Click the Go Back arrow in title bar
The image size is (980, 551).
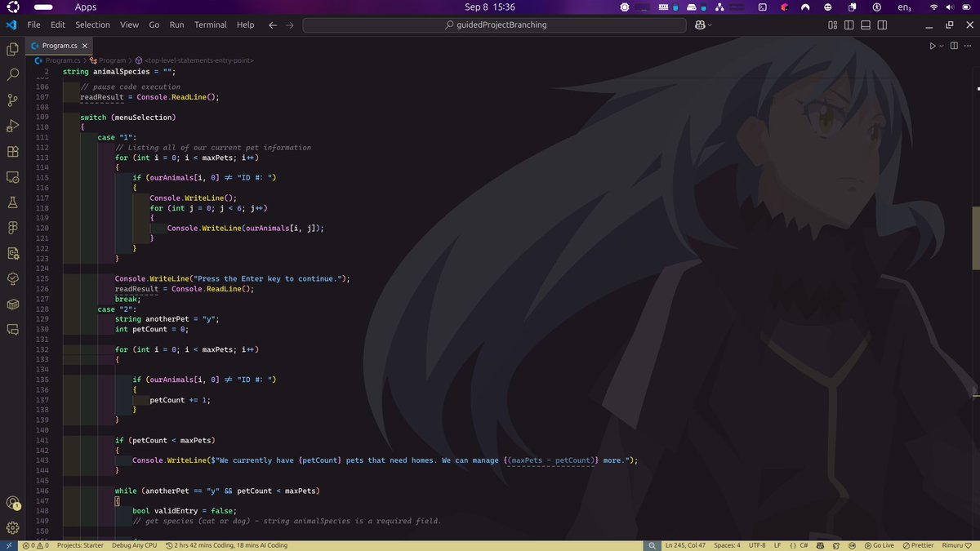coord(273,24)
